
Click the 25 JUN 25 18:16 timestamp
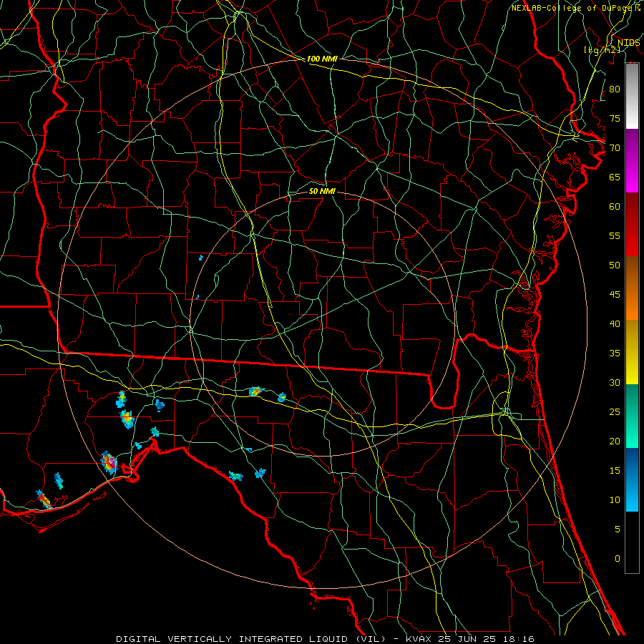[487, 639]
